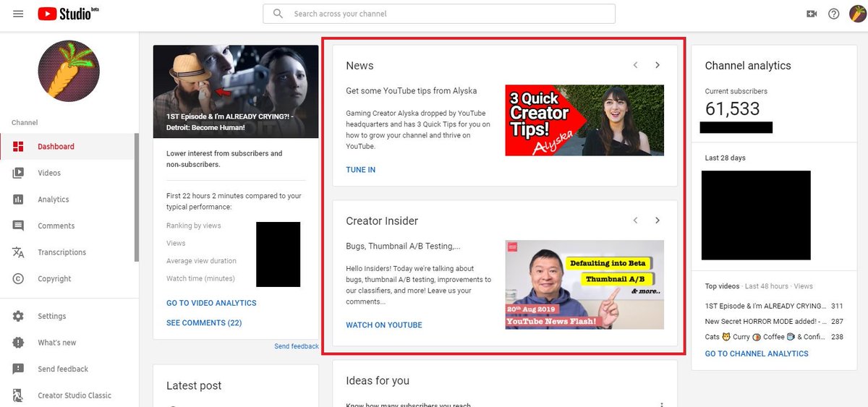Click the What's new badge icon

tap(19, 343)
